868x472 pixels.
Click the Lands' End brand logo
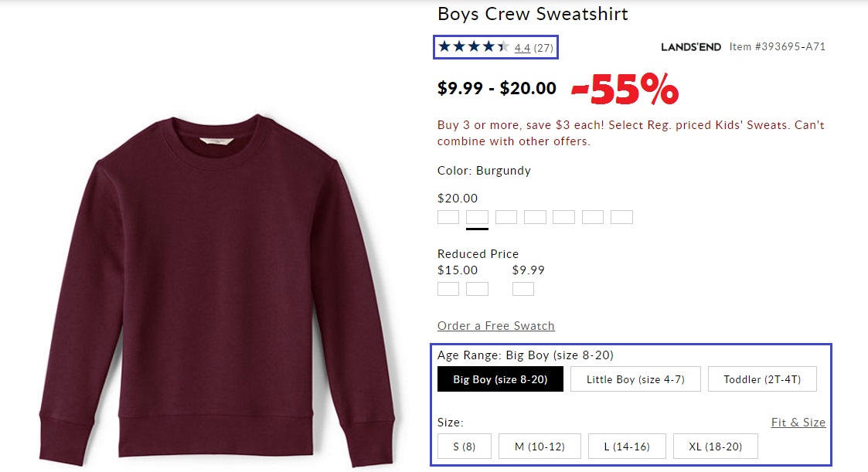tap(691, 47)
